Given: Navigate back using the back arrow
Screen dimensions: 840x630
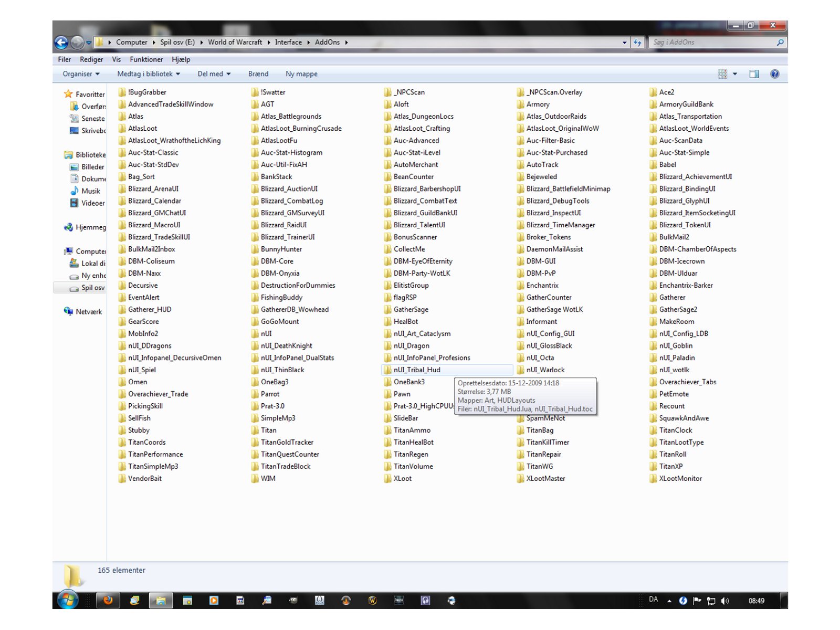Looking at the screenshot, I should (62, 42).
